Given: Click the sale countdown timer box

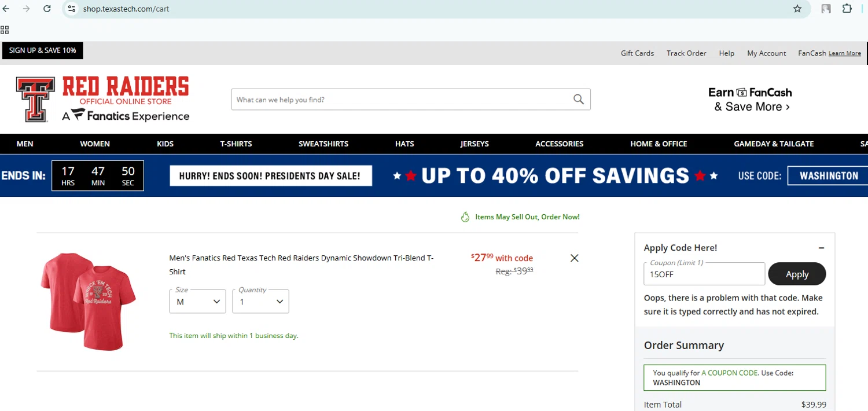Looking at the screenshot, I should click(98, 175).
